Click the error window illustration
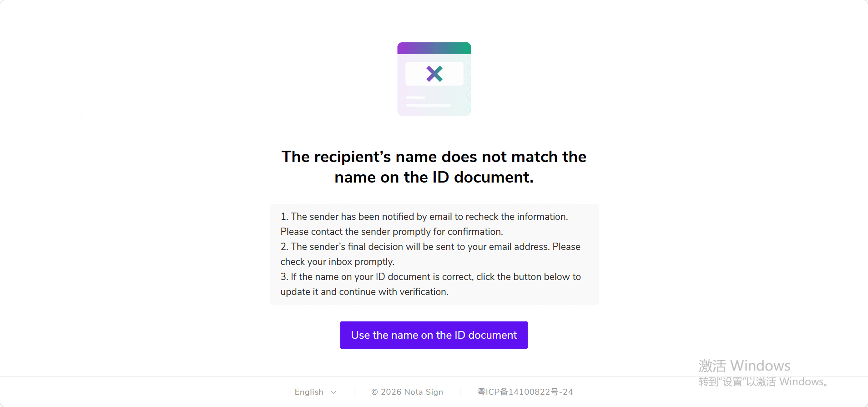The image size is (868, 407). [x=434, y=79]
